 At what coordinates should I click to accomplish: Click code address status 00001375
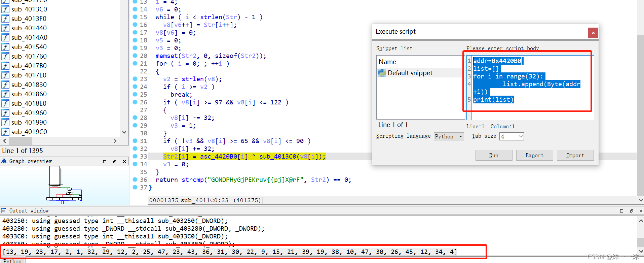click(x=164, y=200)
